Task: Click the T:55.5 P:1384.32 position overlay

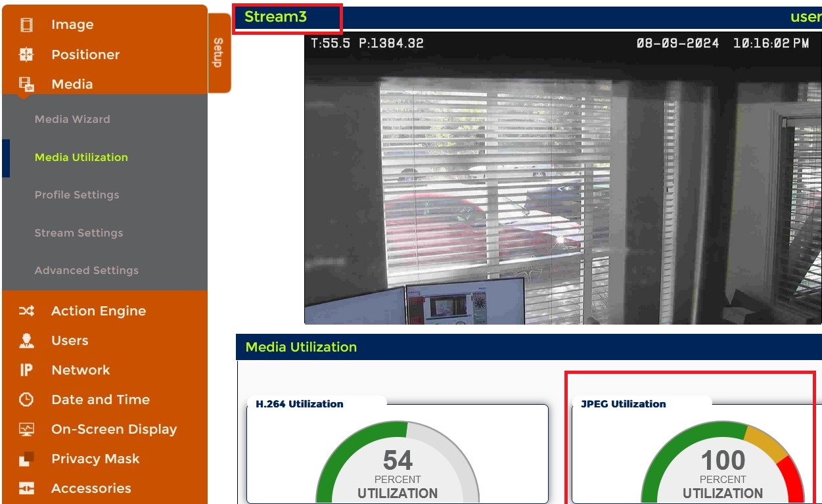Action: point(367,43)
